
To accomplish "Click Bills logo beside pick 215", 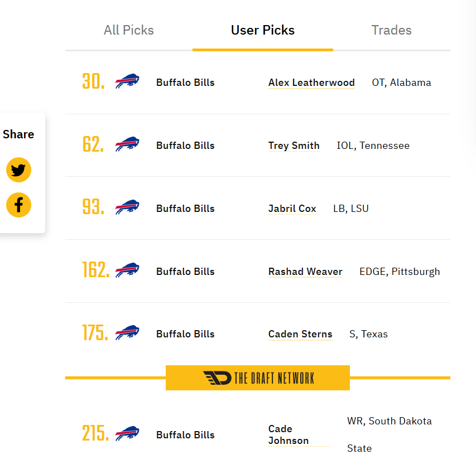I will 127,433.
